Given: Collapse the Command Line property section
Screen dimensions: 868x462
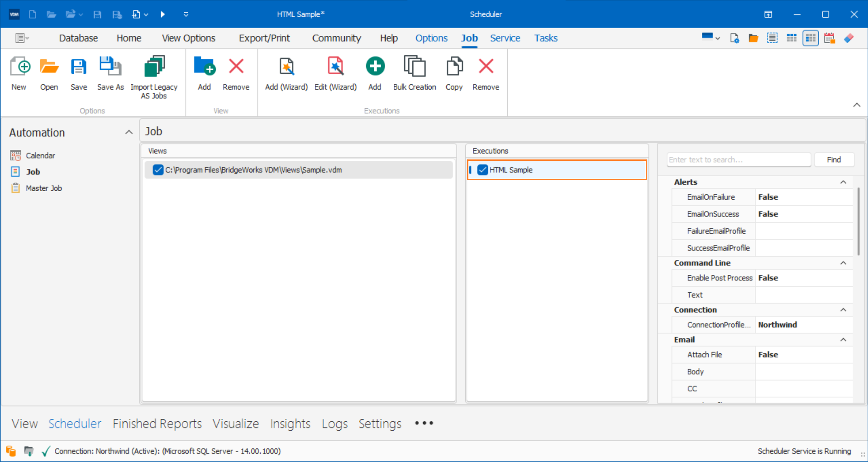Looking at the screenshot, I should point(843,263).
